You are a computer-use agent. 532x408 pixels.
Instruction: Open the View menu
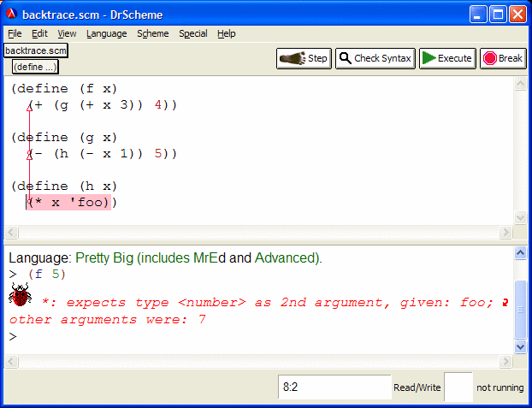[67, 33]
